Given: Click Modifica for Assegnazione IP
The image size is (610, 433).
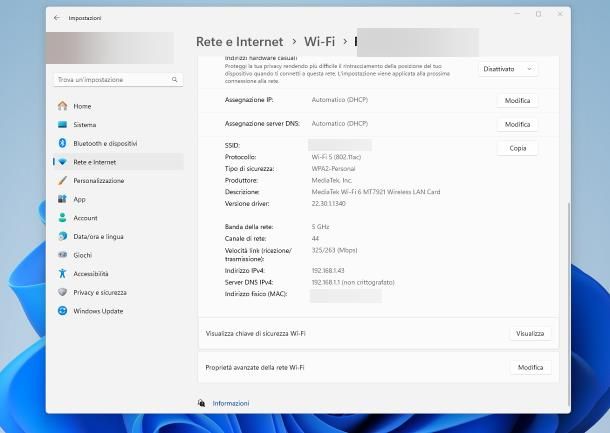Looking at the screenshot, I should (517, 100).
